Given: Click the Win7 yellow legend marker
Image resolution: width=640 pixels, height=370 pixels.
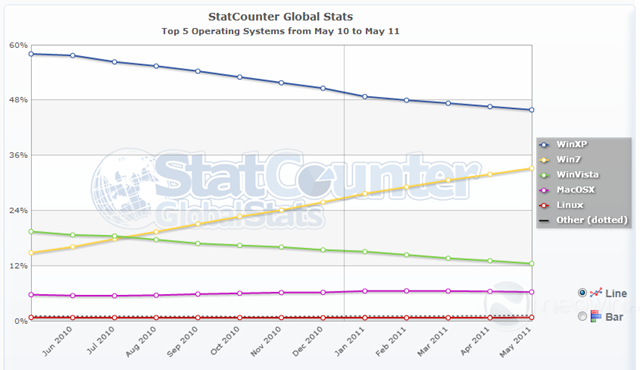Looking at the screenshot, I should click(x=544, y=160).
